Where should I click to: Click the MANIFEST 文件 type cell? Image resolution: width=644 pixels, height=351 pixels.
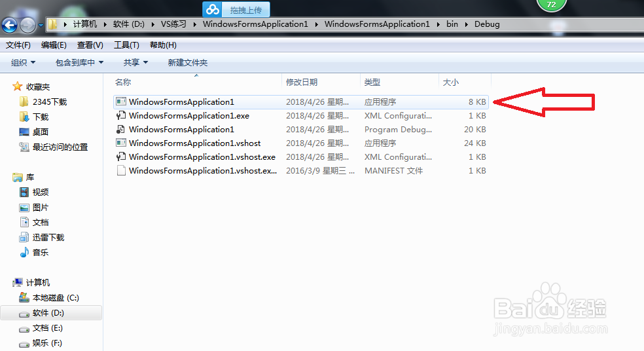(393, 170)
